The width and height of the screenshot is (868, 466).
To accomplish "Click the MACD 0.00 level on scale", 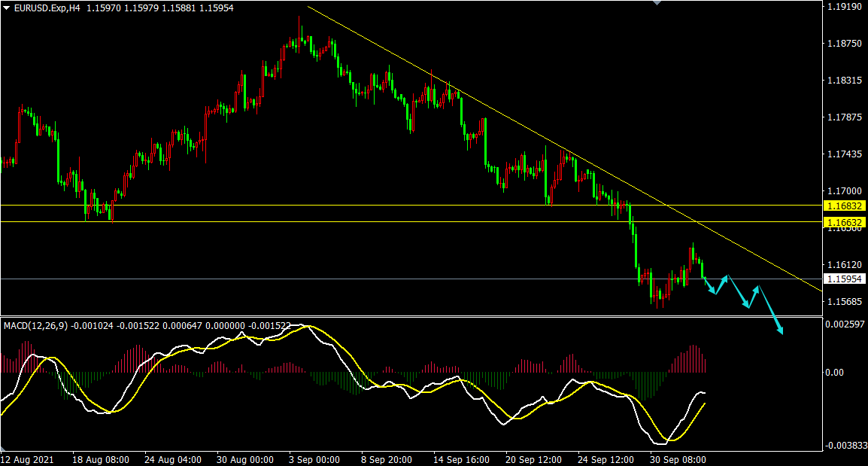I will [x=835, y=372].
